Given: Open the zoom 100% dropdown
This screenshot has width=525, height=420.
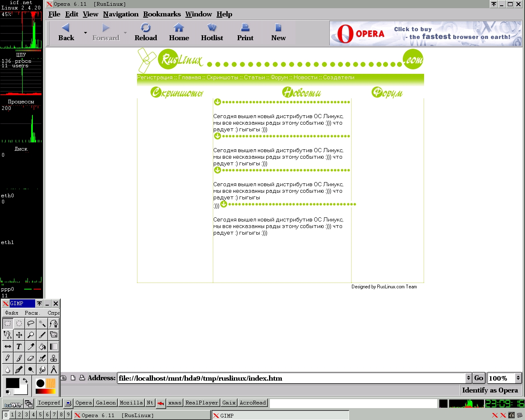Looking at the screenshot, I should pyautogui.click(x=518, y=378).
